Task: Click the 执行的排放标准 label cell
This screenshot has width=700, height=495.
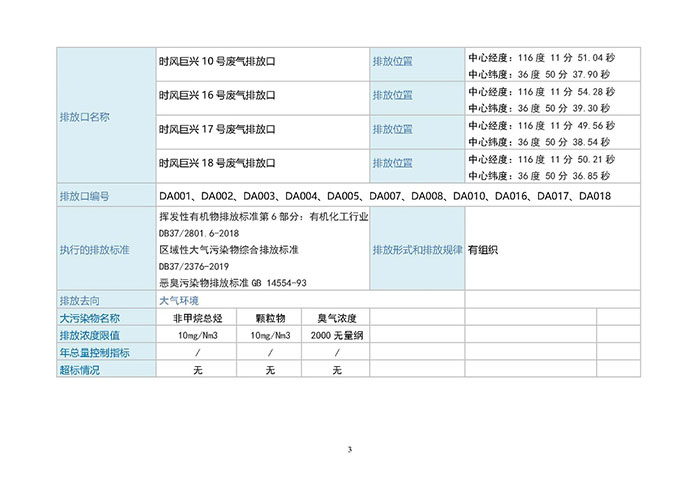Action: tap(106, 249)
